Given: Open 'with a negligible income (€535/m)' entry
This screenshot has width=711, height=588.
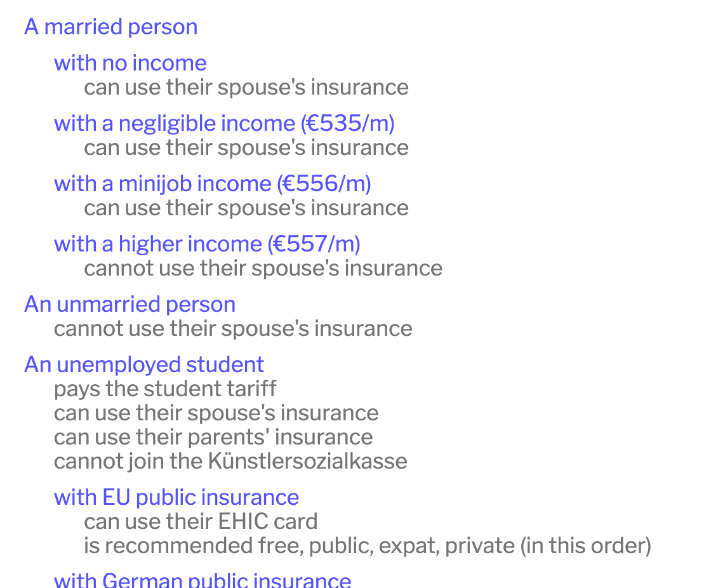Looking at the screenshot, I should pos(224,123).
